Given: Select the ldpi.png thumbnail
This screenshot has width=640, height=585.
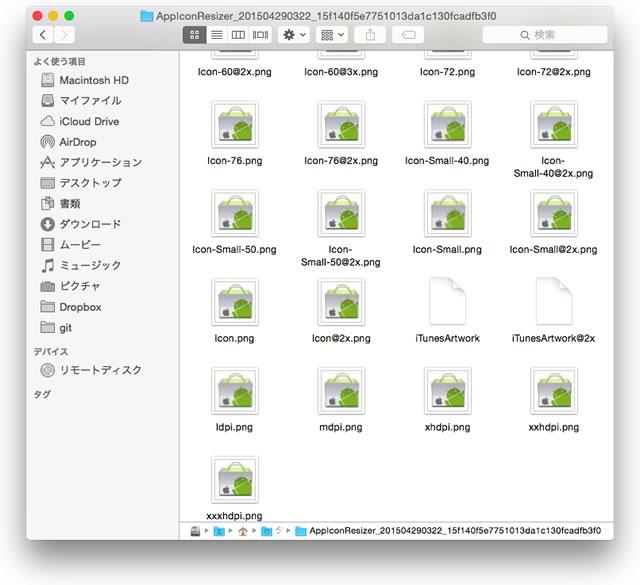Looking at the screenshot, I should pos(235,391).
